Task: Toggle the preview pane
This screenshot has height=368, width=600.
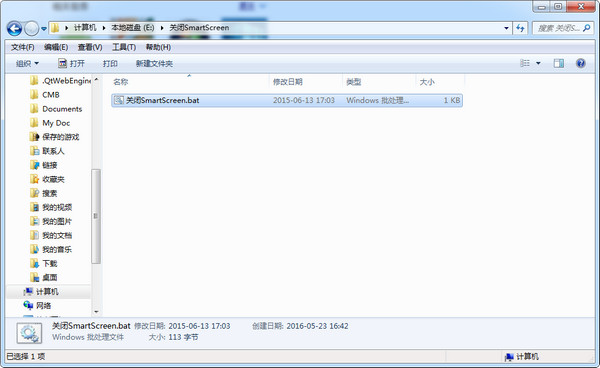Action: (559, 63)
